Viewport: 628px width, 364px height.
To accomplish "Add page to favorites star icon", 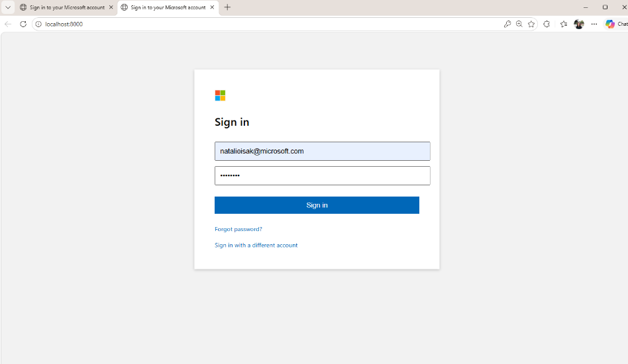I will tap(531, 24).
